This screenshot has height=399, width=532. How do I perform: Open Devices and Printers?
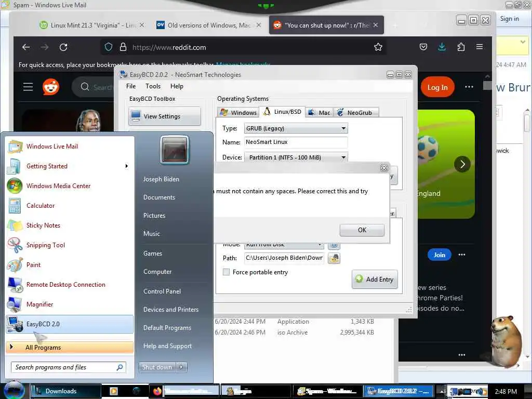[170, 310]
